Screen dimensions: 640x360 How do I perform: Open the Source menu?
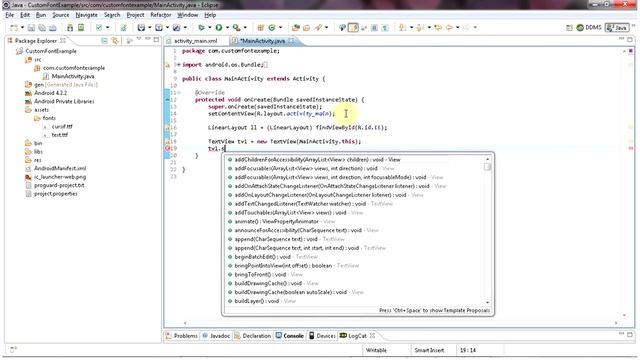coord(60,15)
